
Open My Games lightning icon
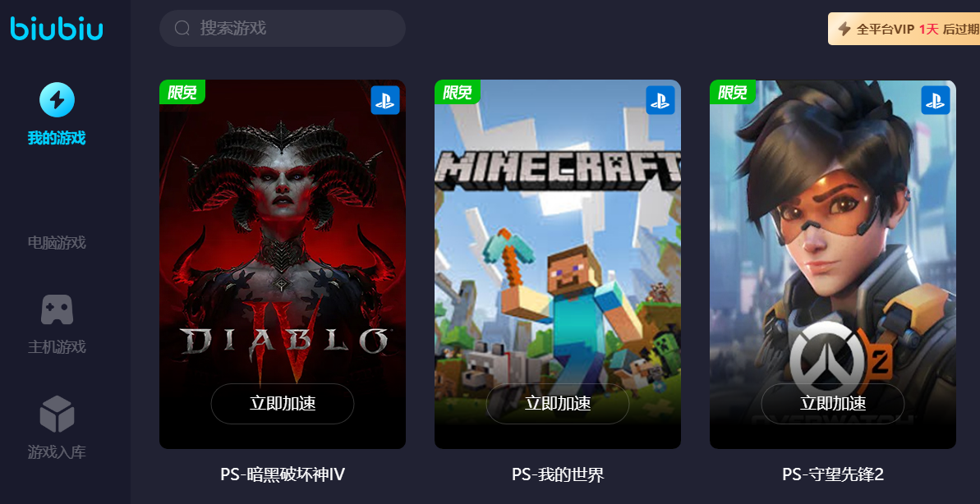tap(57, 100)
